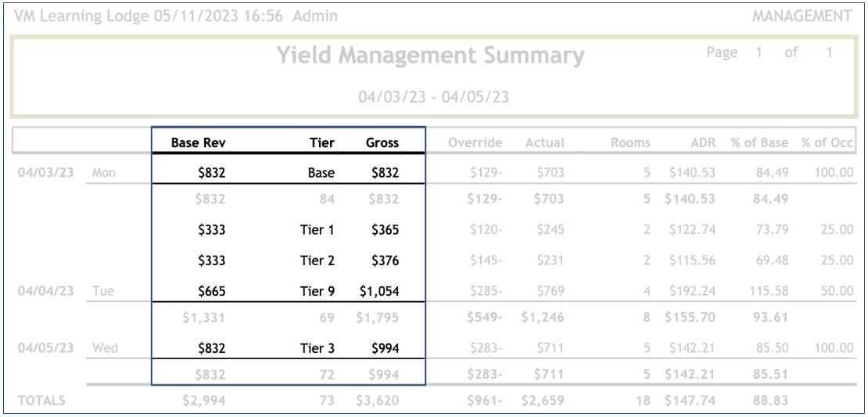Click the $1,054 gross value

click(379, 292)
